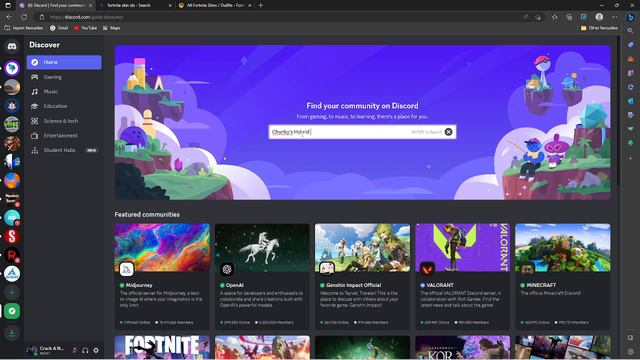The height and width of the screenshot is (360, 640).
Task: Toggle microphone mute in user panel
Action: click(75, 350)
